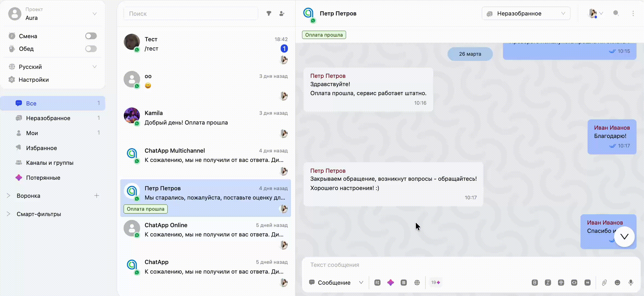This screenshot has height=296, width=644.
Task: Toggle the Обед lunch switch
Action: [x=91, y=49]
